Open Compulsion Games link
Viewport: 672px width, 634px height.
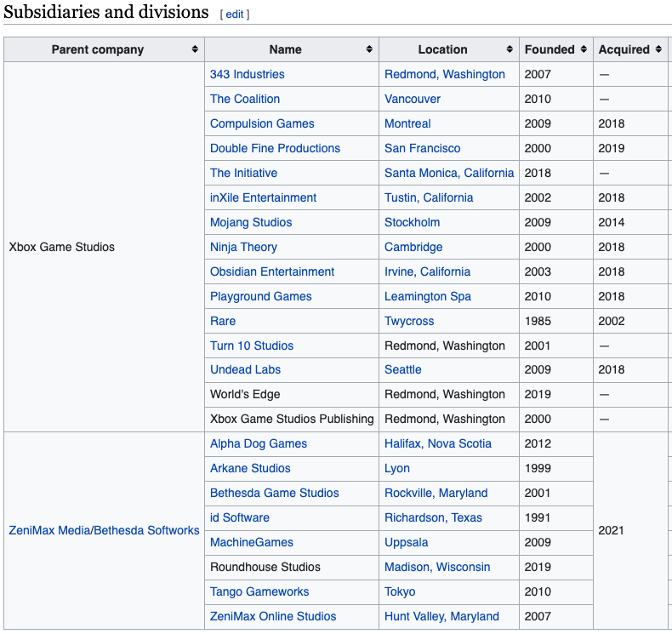262,124
